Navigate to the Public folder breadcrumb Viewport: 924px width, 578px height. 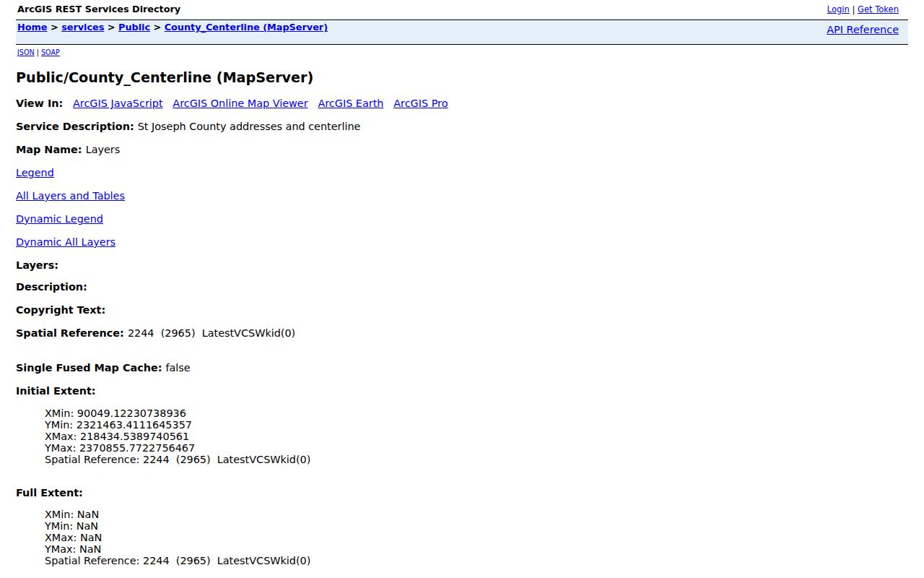pos(134,27)
